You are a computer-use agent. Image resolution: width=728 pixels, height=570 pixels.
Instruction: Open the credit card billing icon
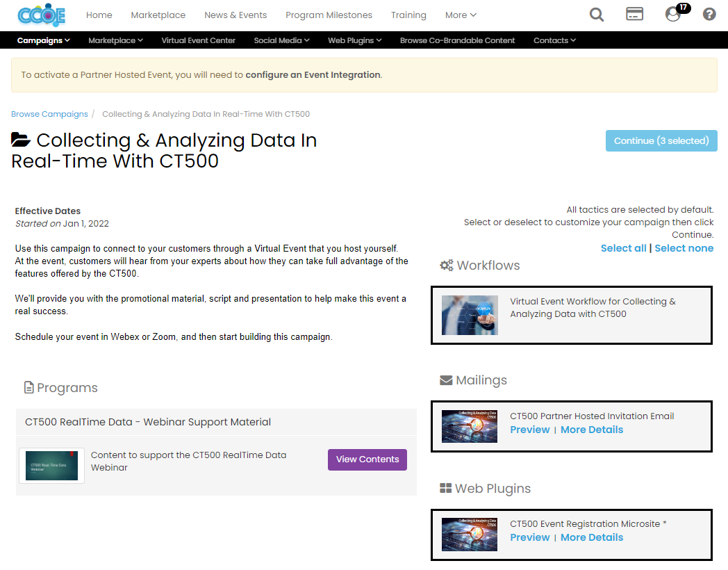634,14
